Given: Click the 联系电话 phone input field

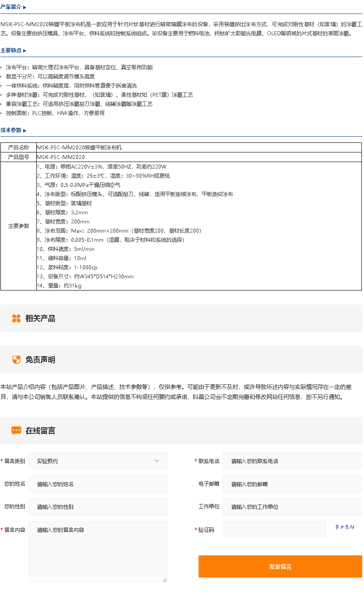Looking at the screenshot, I should click(291, 461).
